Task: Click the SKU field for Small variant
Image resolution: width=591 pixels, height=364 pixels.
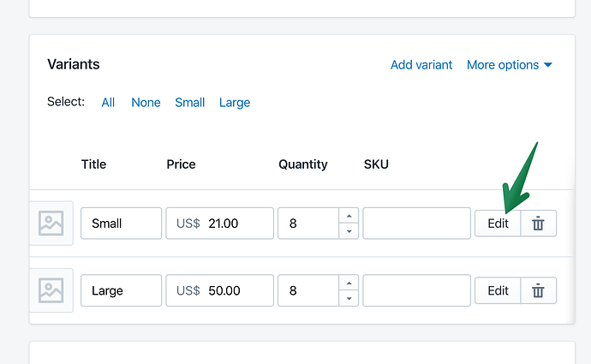Action: point(416,224)
